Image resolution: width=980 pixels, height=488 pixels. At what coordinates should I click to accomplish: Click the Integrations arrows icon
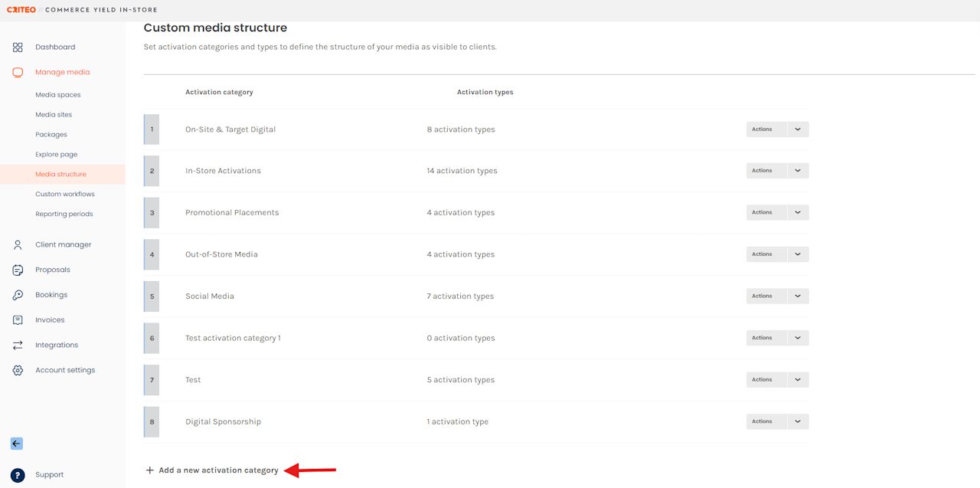18,346
